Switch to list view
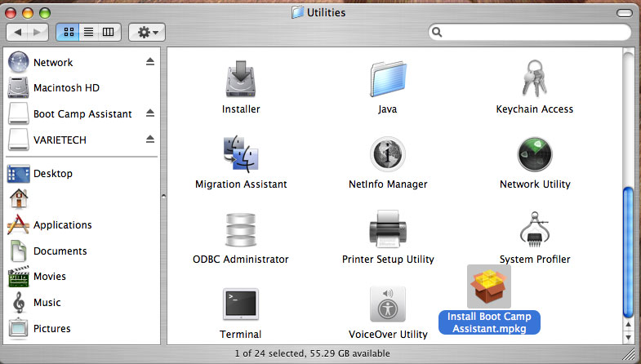Screen dimensions: 641x364 click(88, 32)
